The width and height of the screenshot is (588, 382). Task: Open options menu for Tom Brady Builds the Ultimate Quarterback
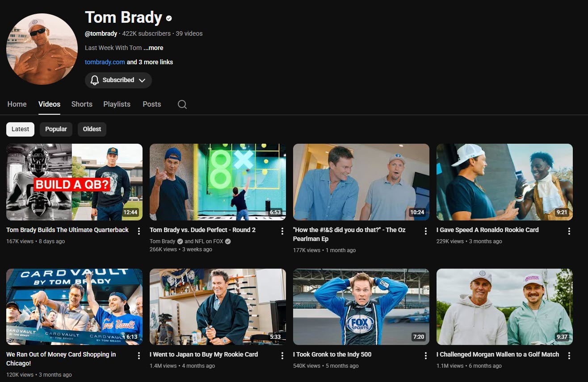pos(139,231)
